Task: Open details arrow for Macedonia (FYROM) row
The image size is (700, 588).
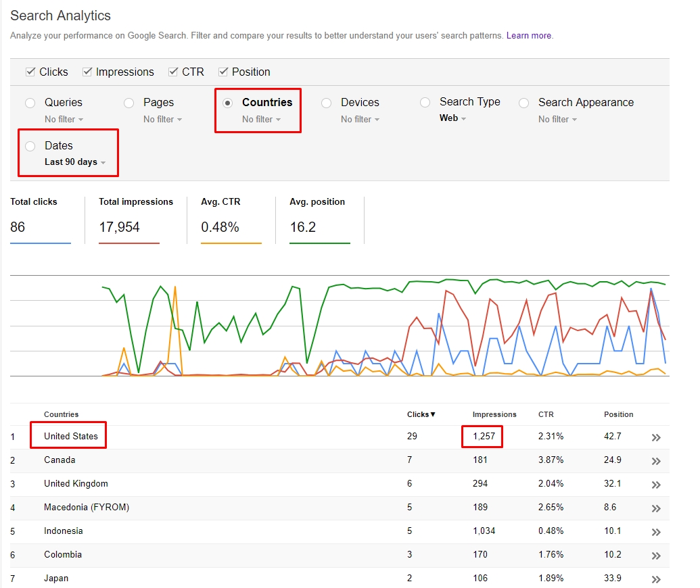Action: (655, 508)
